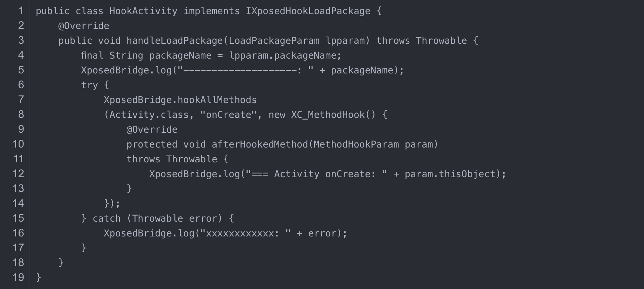Click param.thisObject on line 12
This screenshot has width=644, height=289.
(450, 174)
